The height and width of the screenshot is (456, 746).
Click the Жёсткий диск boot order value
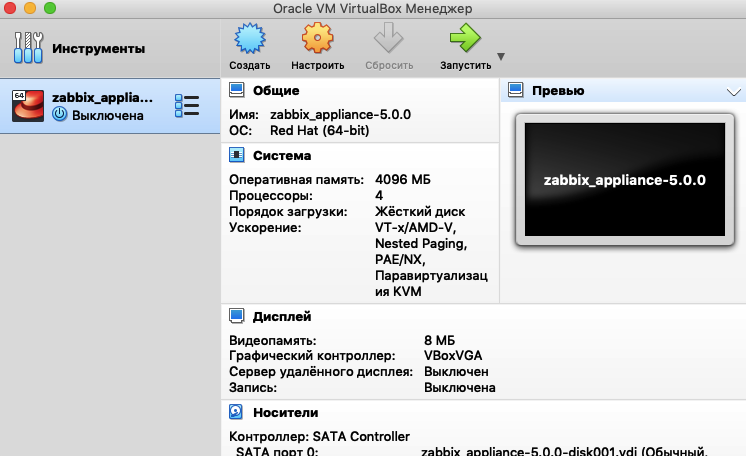coord(420,211)
